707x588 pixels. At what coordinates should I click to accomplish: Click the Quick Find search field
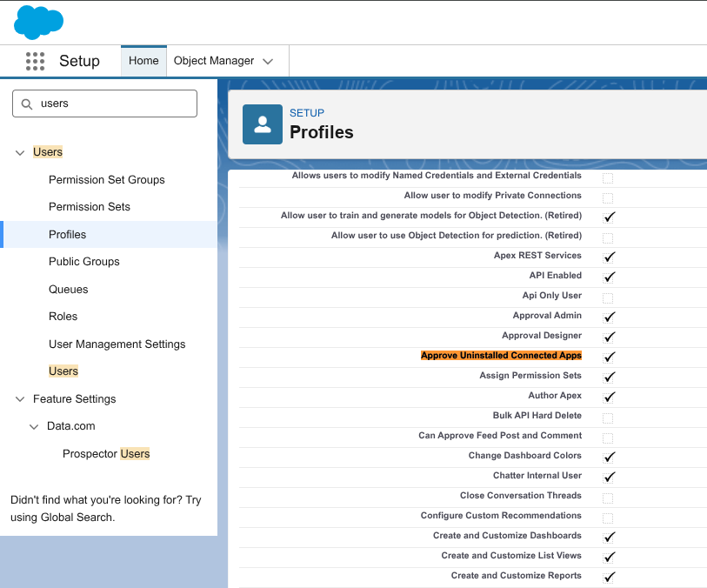[x=104, y=103]
